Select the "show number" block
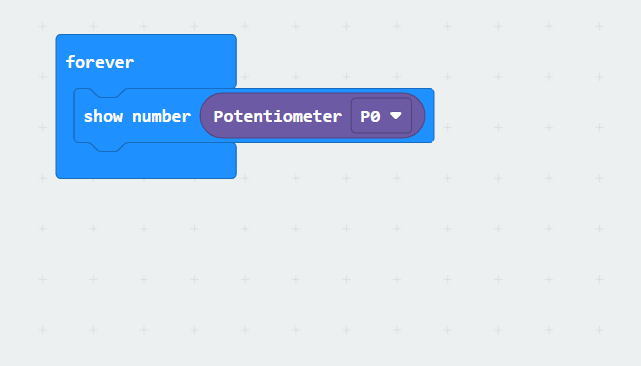 tap(137, 116)
